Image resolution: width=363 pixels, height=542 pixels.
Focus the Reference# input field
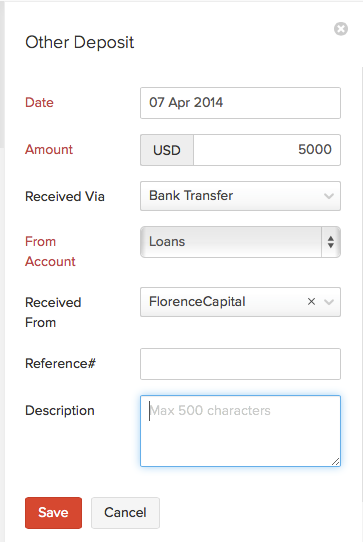pyautogui.click(x=240, y=364)
